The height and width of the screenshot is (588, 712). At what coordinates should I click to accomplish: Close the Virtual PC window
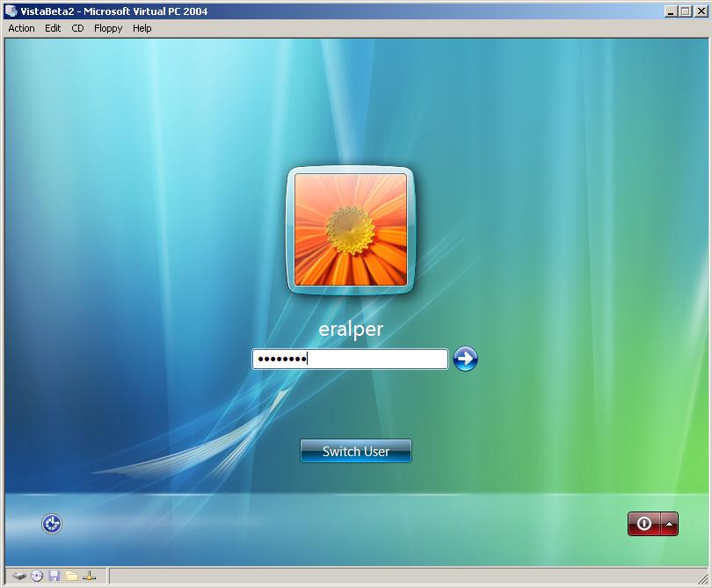[x=701, y=11]
